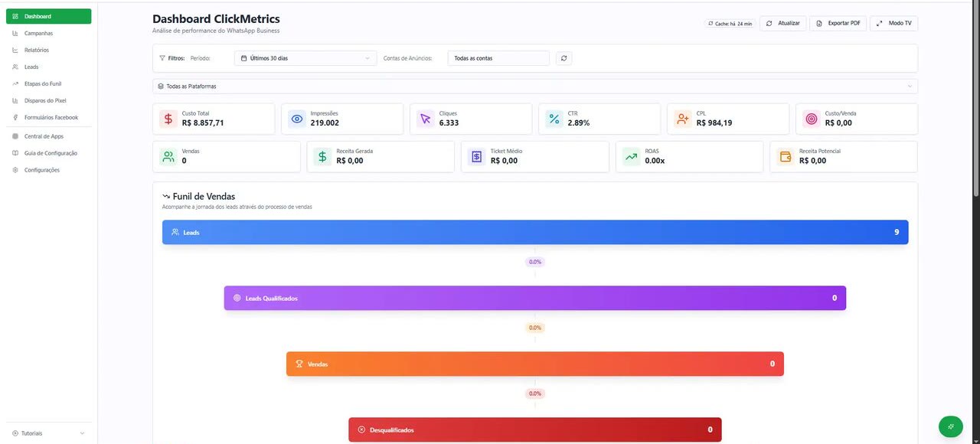Screen dimensions: 980x444
Task: Click the Receita Potencial wallet icon
Action: point(786,157)
